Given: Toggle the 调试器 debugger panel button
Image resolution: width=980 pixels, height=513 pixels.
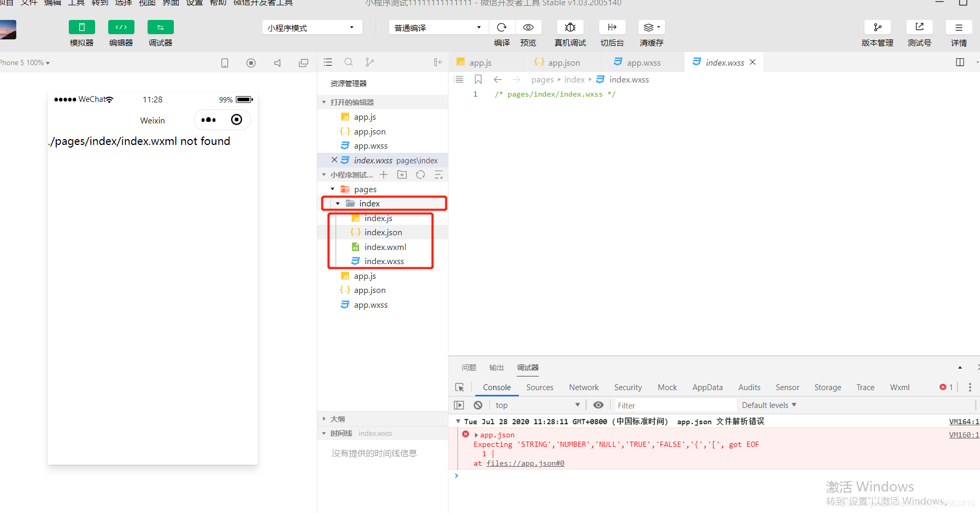Looking at the screenshot, I should [160, 27].
